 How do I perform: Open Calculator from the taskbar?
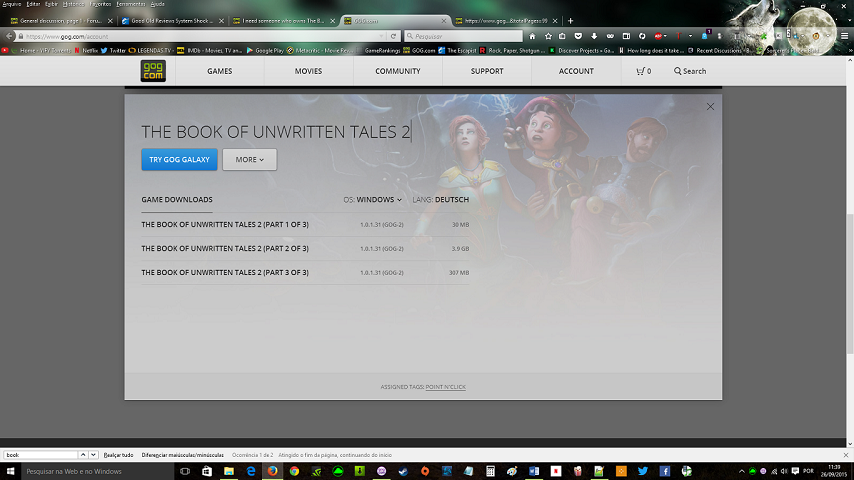pos(490,471)
